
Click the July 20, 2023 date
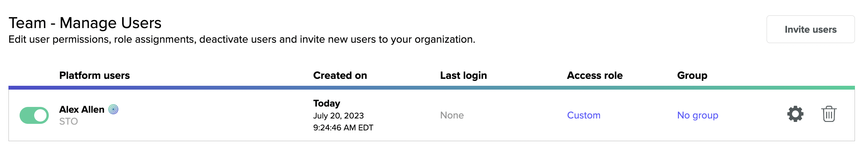(338, 116)
